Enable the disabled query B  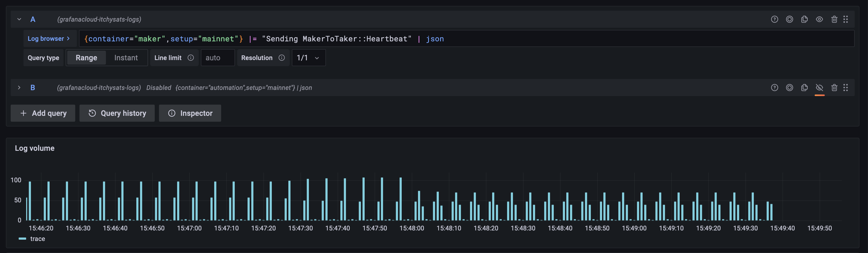point(819,87)
